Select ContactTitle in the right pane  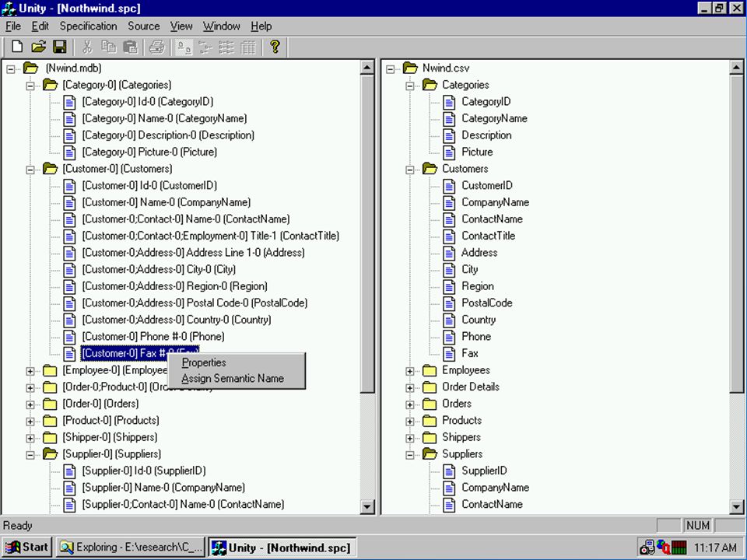tap(489, 236)
